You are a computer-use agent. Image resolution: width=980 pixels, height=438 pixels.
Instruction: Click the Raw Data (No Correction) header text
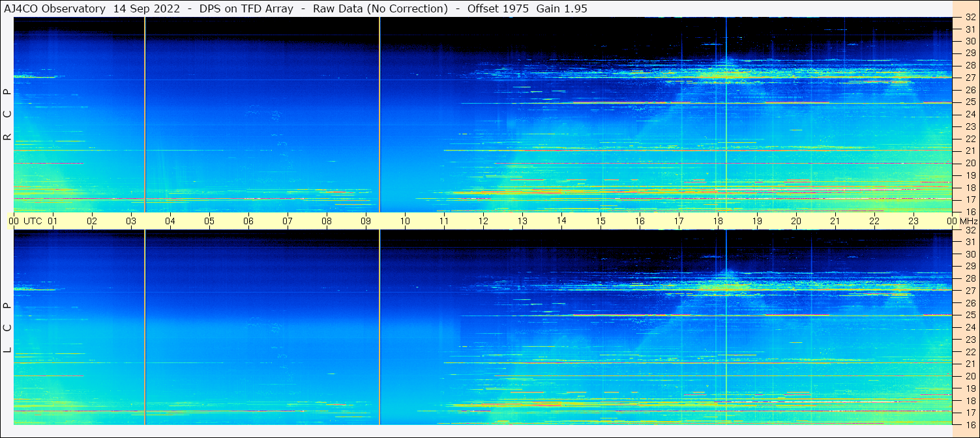coord(380,8)
